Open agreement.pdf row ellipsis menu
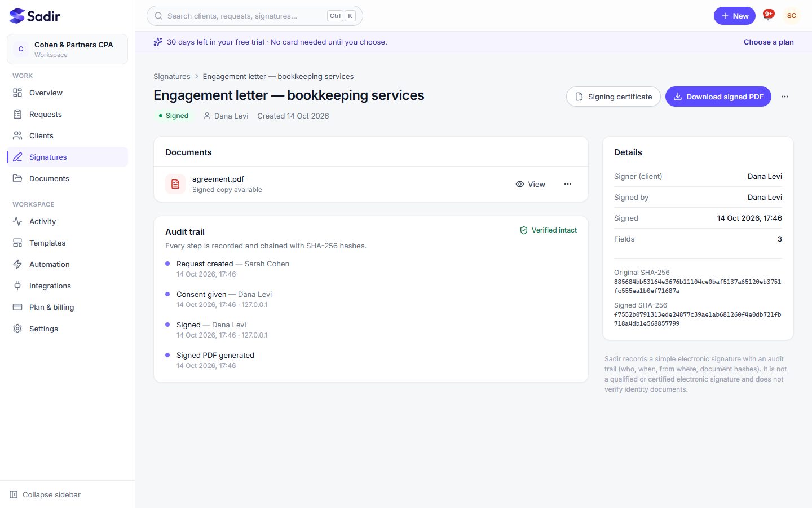Image resolution: width=812 pixels, height=508 pixels. [x=568, y=184]
